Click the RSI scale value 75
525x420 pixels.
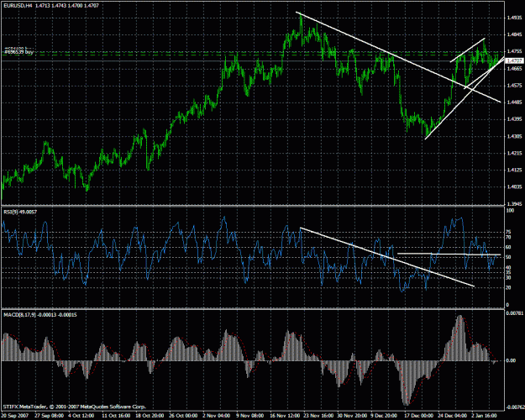pyautogui.click(x=509, y=232)
